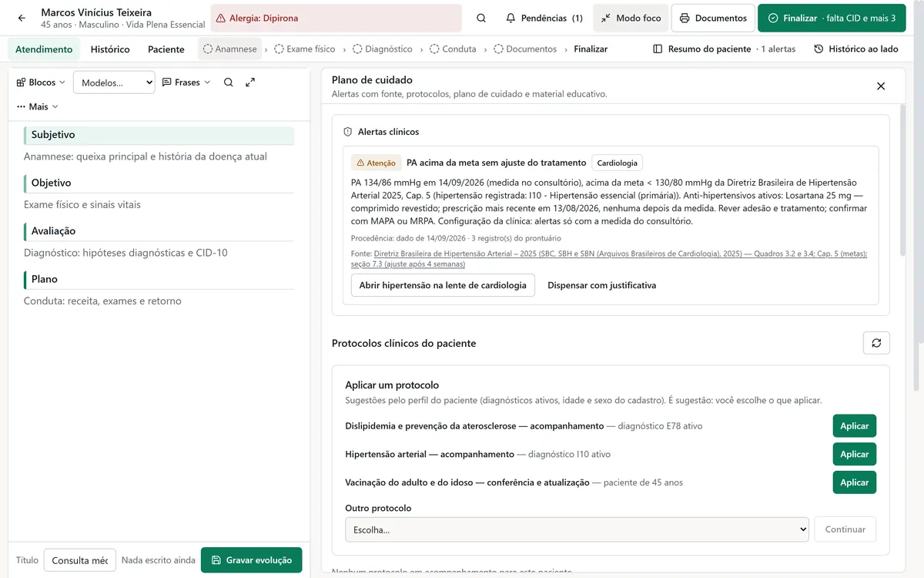924x578 pixels.
Task: Enable Modo foco
Action: coord(631,18)
